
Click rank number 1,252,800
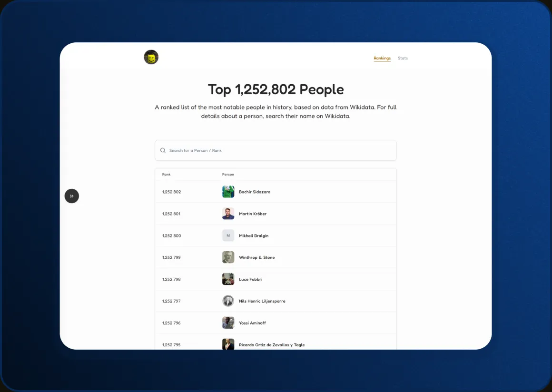171,235
